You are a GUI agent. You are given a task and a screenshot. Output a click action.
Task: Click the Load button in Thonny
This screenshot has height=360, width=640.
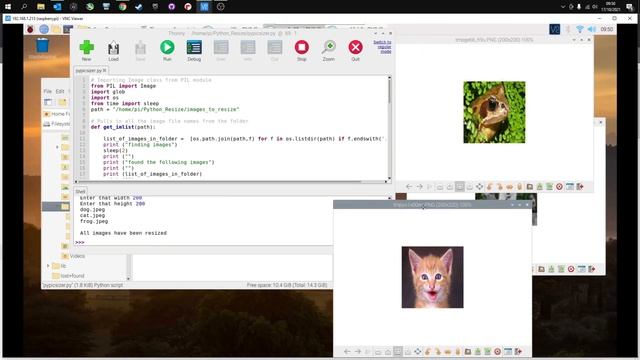click(x=113, y=51)
